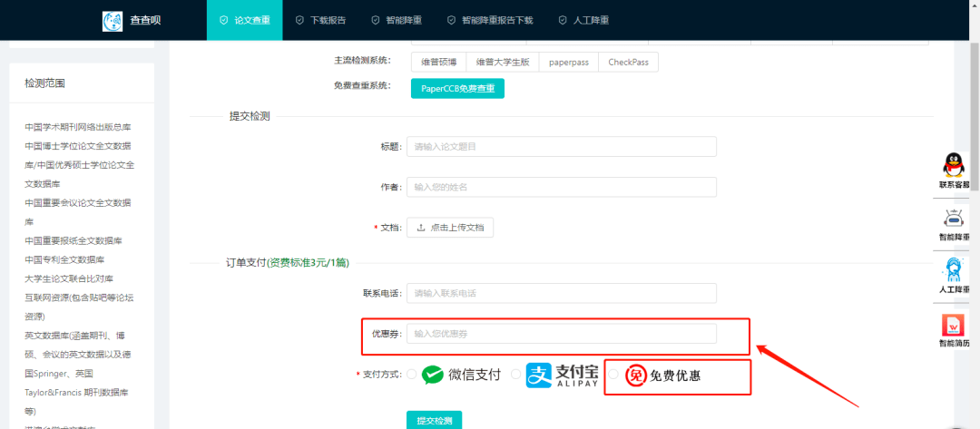
Task: Select the 维普硕博 detection system
Action: (x=439, y=63)
